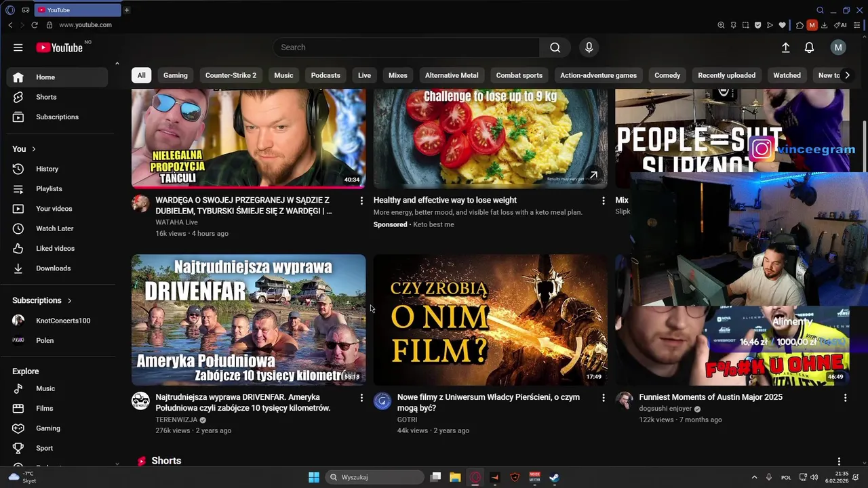Click the browser back arrow
This screenshot has width=868, height=488.
click(x=10, y=25)
